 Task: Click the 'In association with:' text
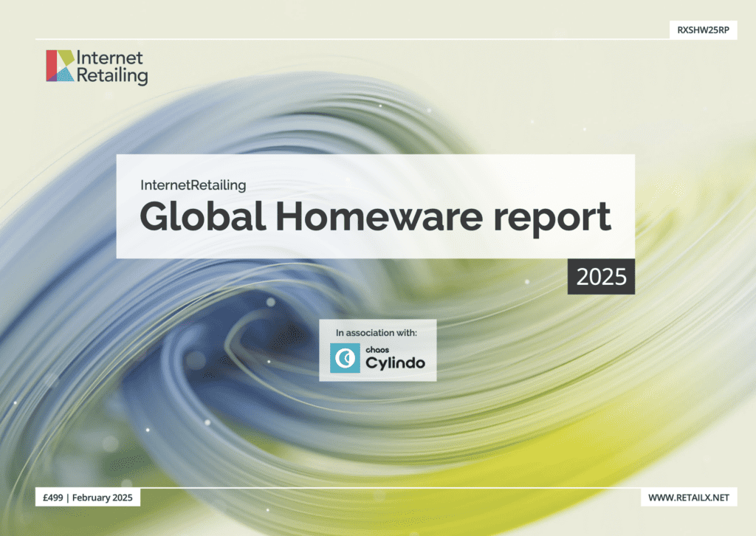[377, 332]
